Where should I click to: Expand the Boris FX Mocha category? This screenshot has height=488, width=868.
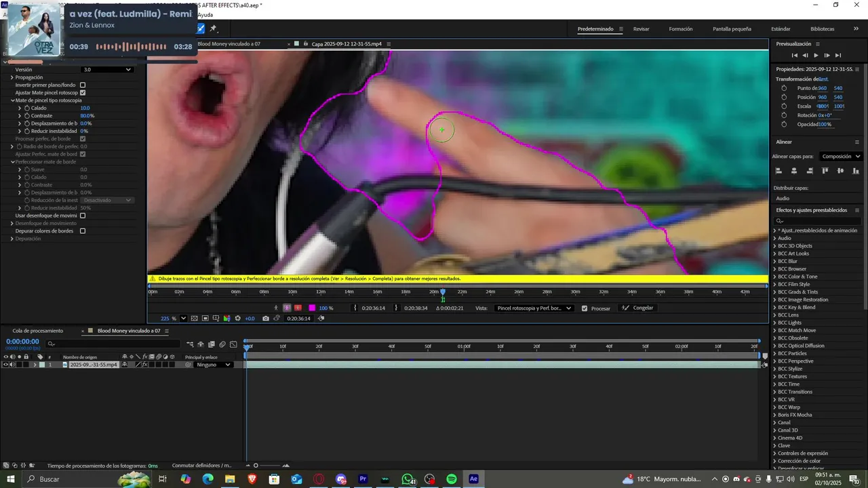774,415
